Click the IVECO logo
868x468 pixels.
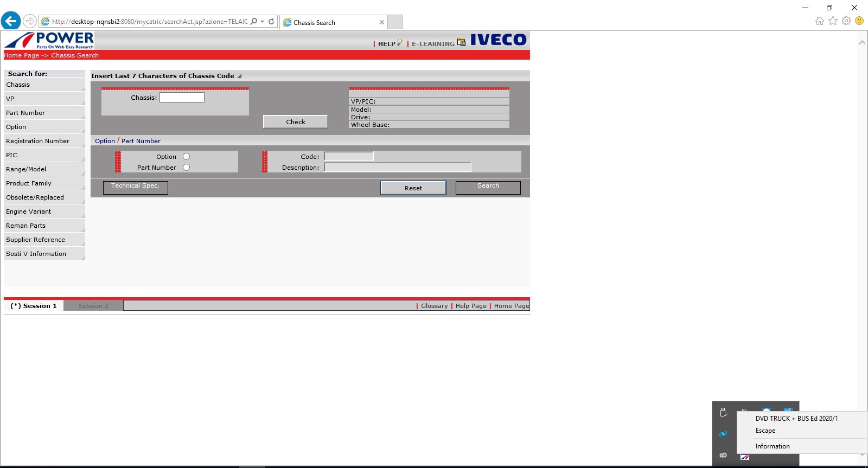[498, 40]
